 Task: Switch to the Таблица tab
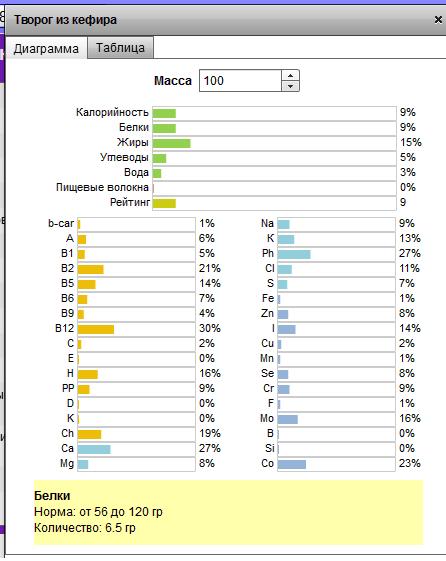[x=121, y=48]
